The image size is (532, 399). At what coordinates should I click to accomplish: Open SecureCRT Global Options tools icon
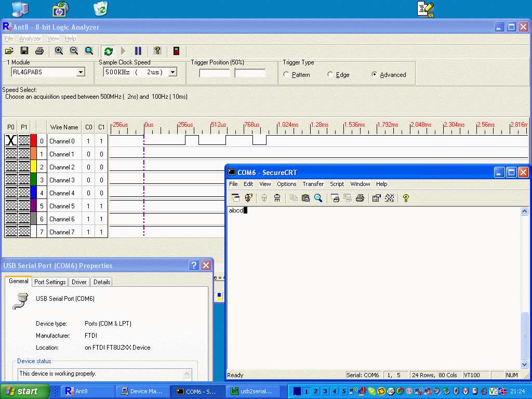(390, 198)
